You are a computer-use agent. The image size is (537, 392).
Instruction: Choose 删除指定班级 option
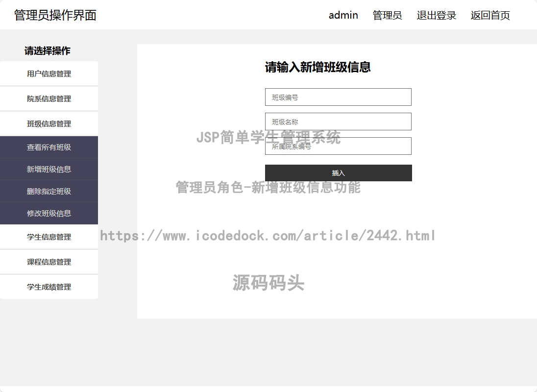tap(49, 191)
